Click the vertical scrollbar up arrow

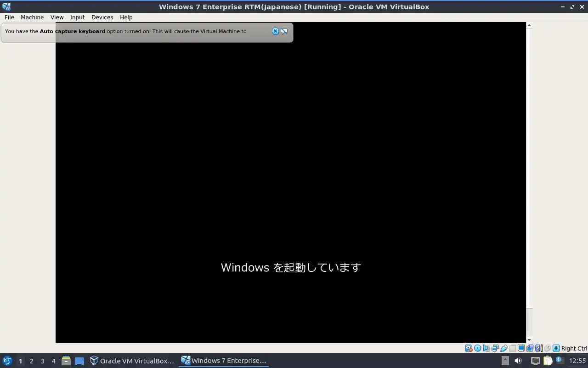(529, 25)
